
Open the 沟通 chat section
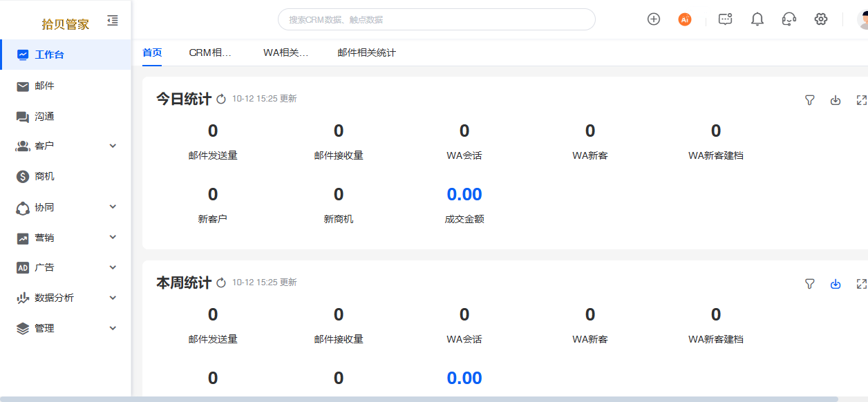click(66, 117)
